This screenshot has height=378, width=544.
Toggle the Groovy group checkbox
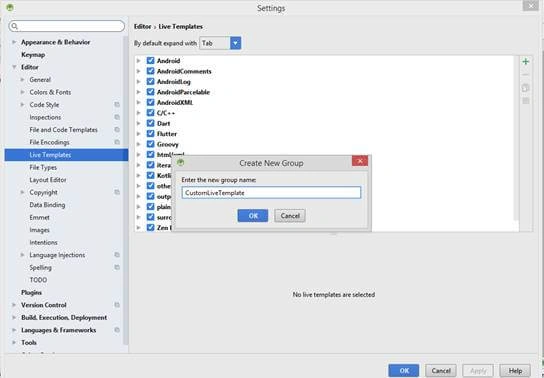[x=150, y=144]
